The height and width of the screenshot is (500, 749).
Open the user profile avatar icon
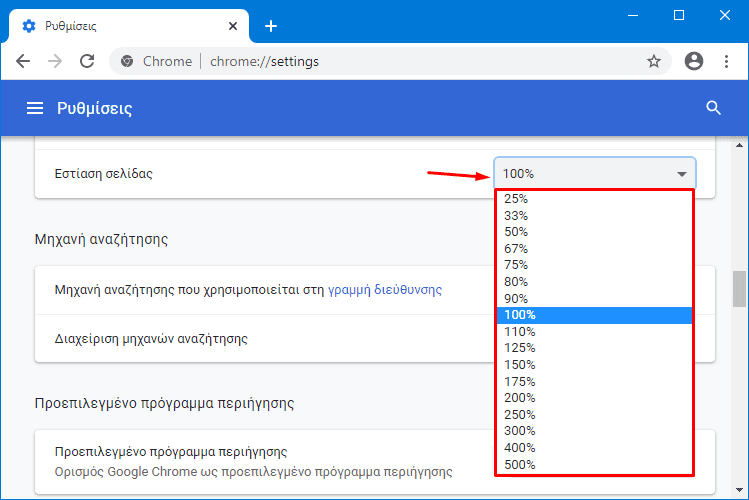(694, 61)
